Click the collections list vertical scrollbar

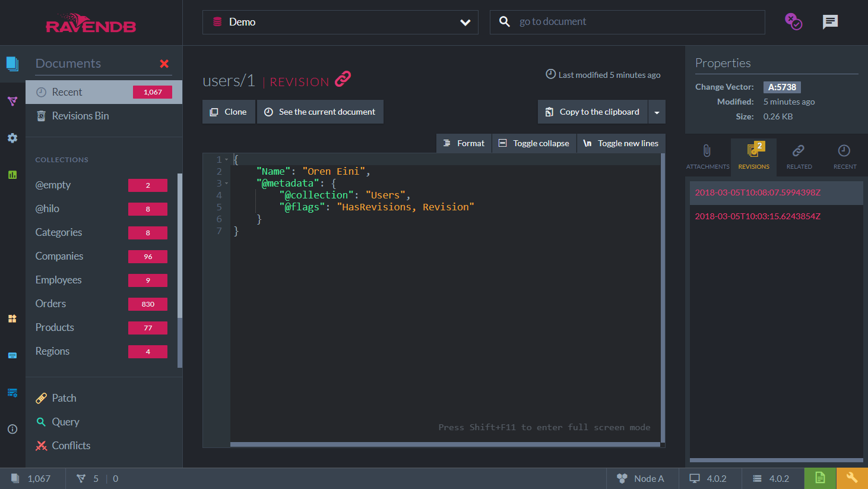179,270
